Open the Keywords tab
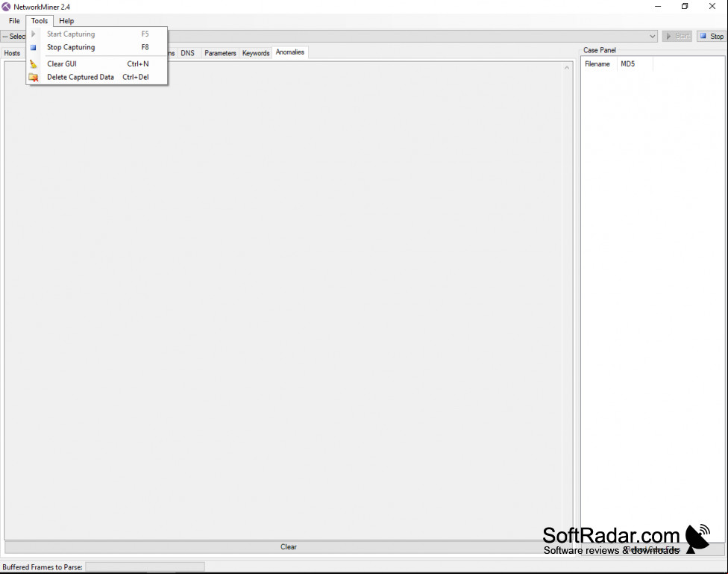728x574 pixels. [x=256, y=54]
